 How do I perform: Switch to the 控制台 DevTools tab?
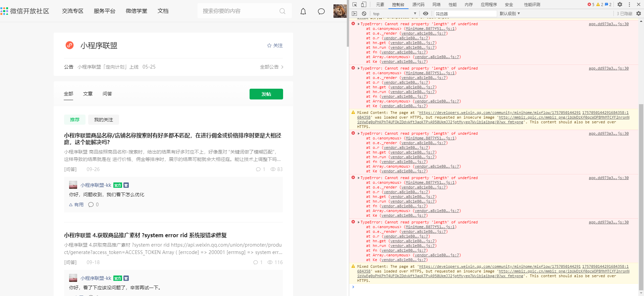[x=398, y=4]
